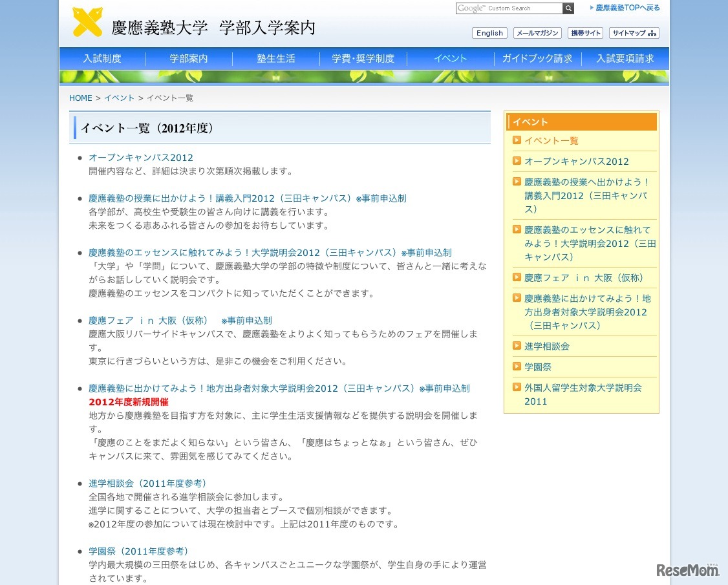Open the 入試制度 navigation tab
728x585 pixels.
[x=102, y=58]
